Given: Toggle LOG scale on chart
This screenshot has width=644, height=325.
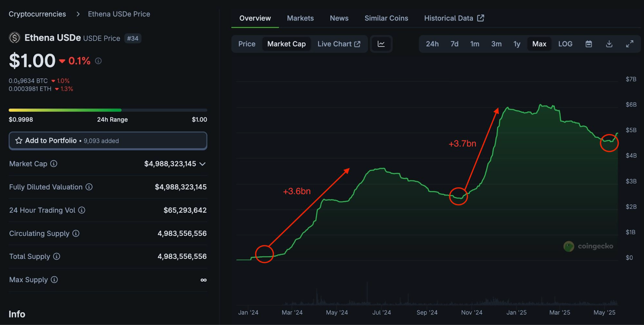Looking at the screenshot, I should coord(565,44).
